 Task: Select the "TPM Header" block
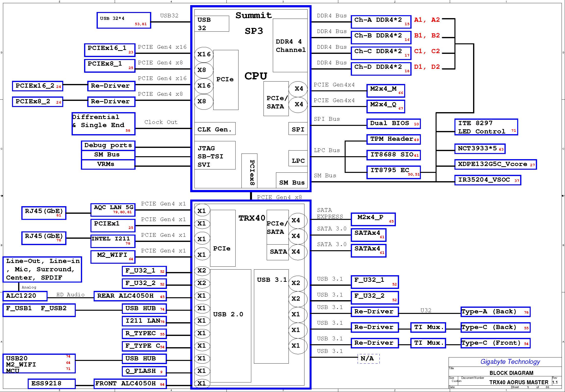(394, 140)
